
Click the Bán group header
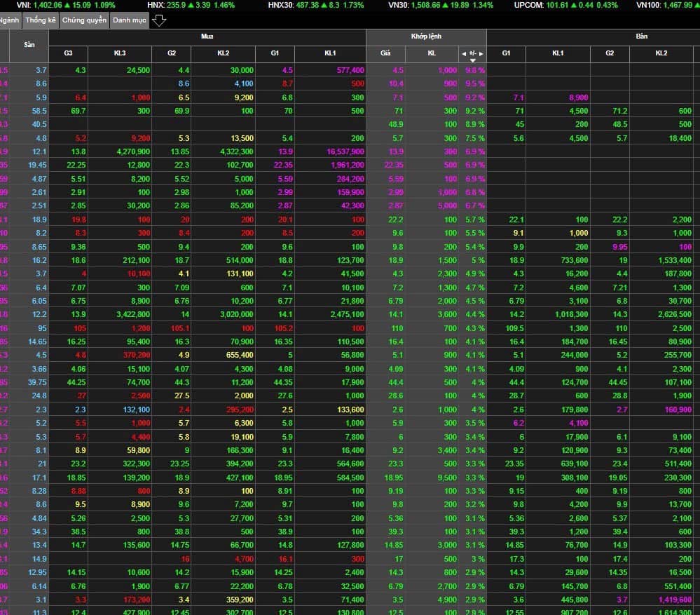[593, 36]
